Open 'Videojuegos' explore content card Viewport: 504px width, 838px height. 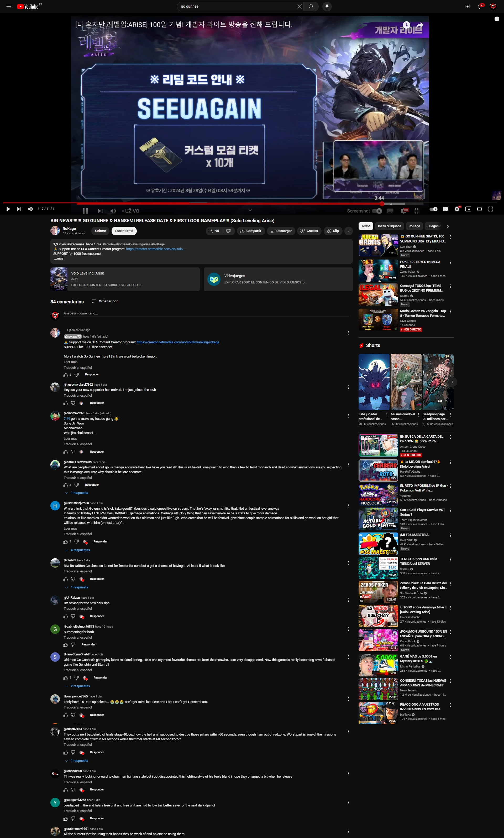[278, 279]
